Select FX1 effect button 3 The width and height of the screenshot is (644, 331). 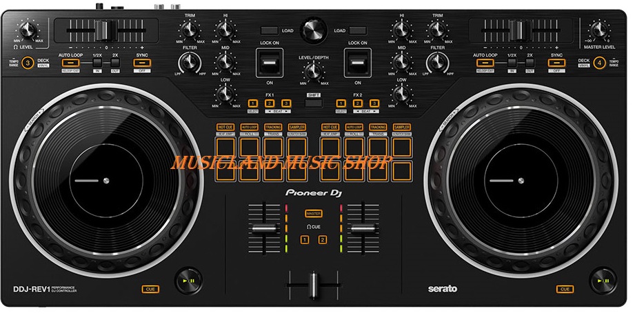[286, 103]
